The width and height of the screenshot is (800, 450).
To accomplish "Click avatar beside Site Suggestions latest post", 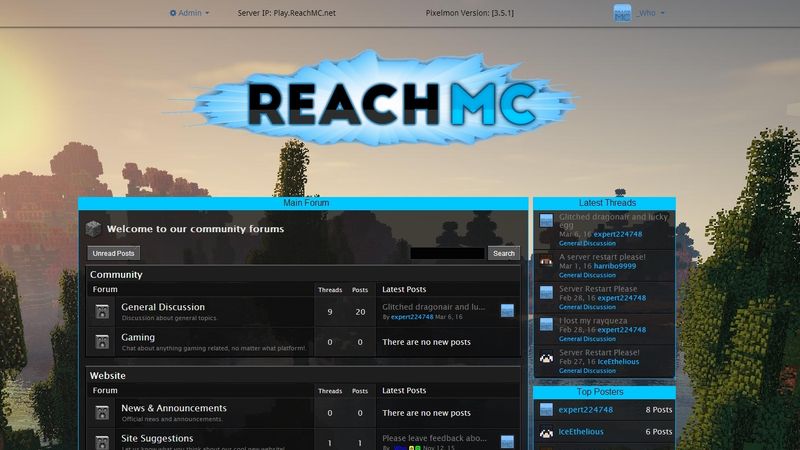I will pyautogui.click(x=507, y=442).
